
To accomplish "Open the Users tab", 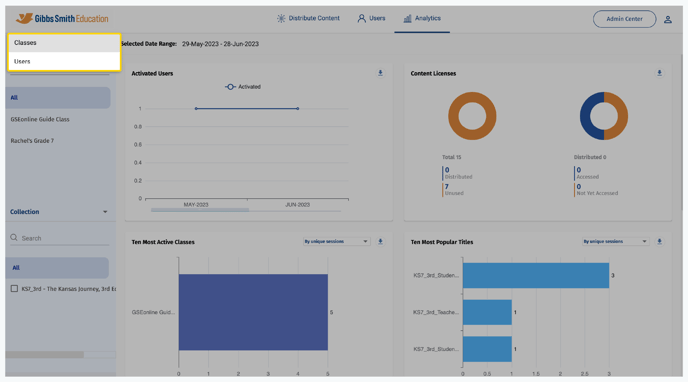I will [371, 18].
